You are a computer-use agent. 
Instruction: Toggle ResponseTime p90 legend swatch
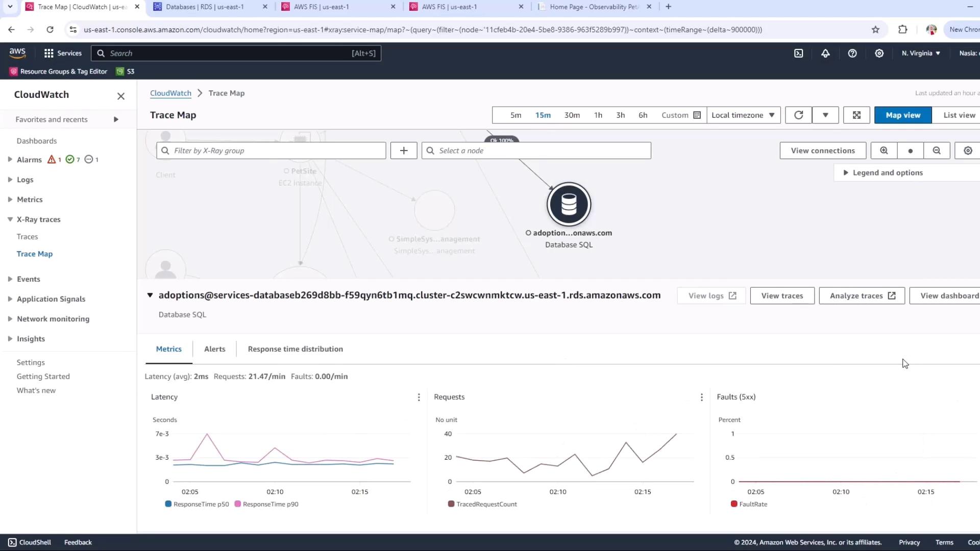point(238,504)
